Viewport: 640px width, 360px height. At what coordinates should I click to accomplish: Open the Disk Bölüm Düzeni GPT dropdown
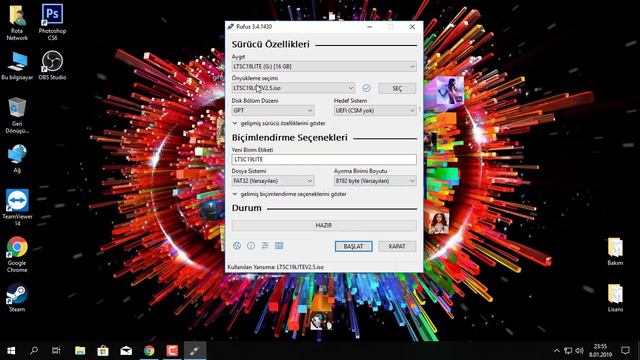(x=273, y=111)
